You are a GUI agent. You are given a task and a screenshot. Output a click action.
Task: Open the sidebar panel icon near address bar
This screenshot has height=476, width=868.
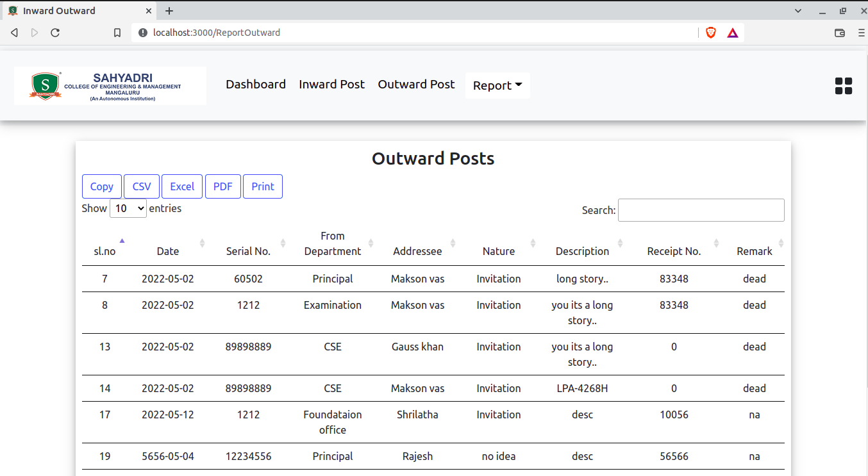[x=840, y=32]
